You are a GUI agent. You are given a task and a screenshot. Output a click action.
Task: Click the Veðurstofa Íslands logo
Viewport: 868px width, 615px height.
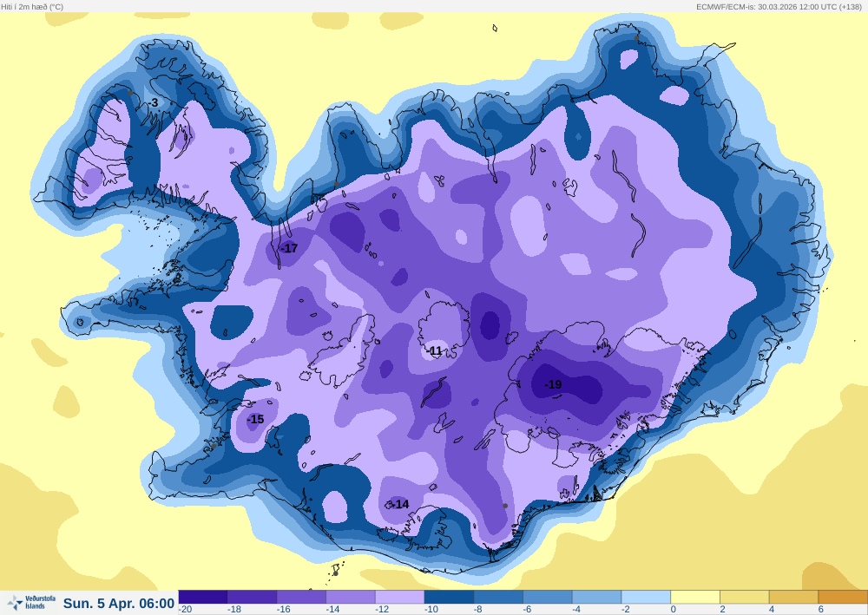[x=31, y=603]
